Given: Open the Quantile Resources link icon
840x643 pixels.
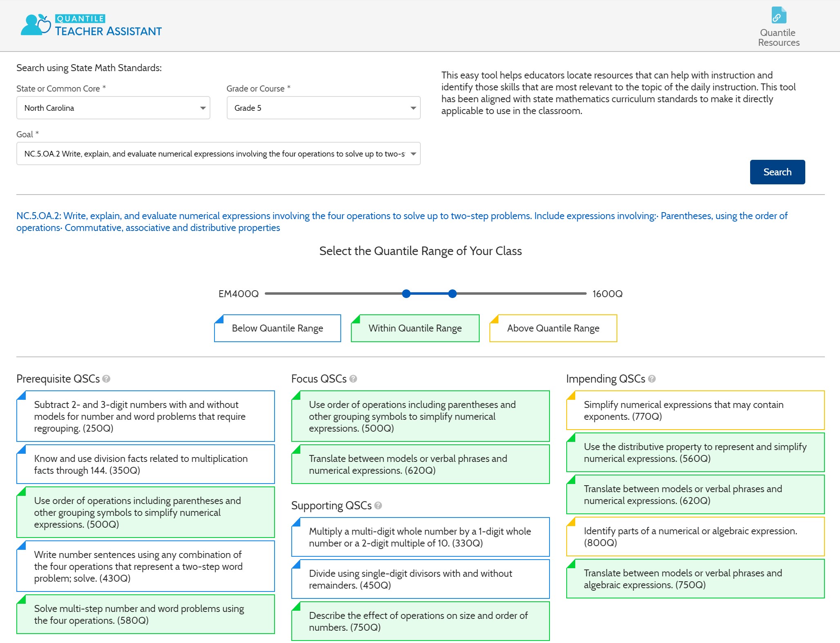Looking at the screenshot, I should point(779,16).
